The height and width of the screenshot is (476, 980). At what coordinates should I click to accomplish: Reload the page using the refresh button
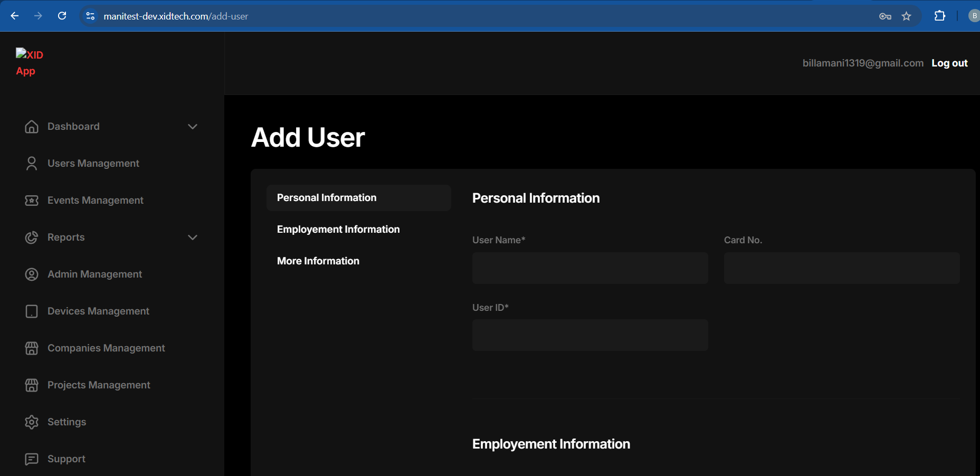62,16
